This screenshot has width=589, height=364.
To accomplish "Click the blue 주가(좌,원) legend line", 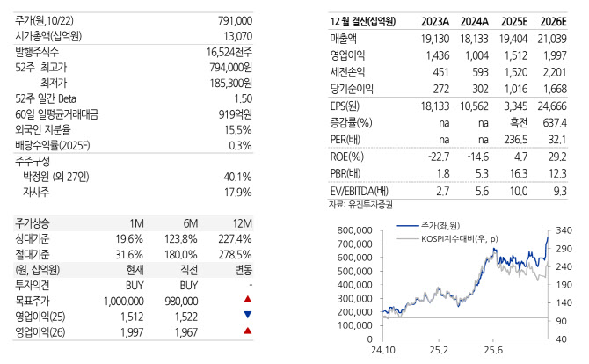I will [404, 227].
